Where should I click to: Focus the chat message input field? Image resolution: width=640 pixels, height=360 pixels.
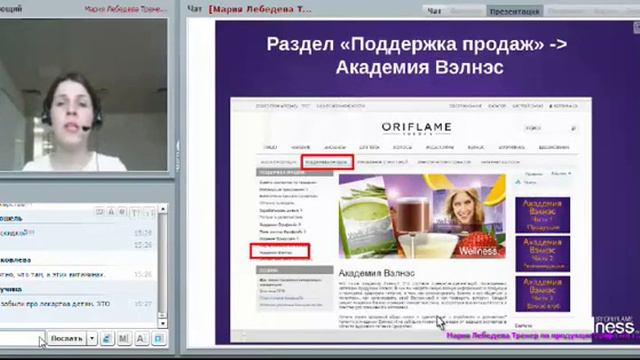(22, 338)
